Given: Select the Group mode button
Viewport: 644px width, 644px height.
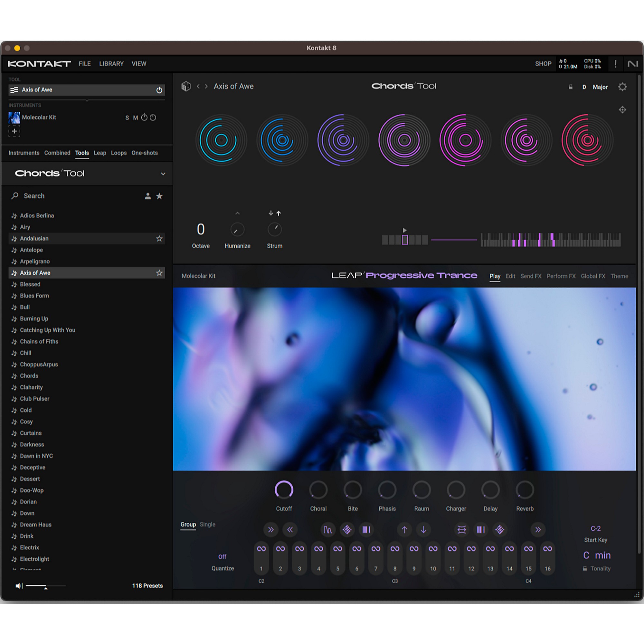Looking at the screenshot, I should (x=188, y=524).
